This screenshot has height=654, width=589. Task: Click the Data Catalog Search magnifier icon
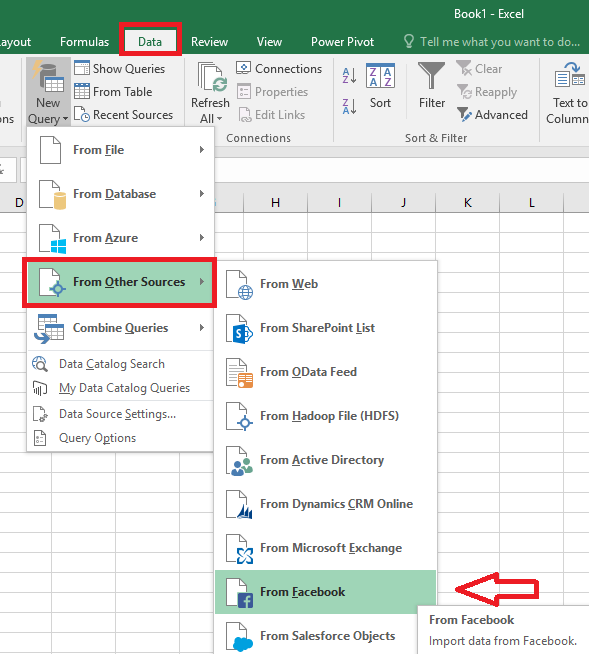pos(40,364)
